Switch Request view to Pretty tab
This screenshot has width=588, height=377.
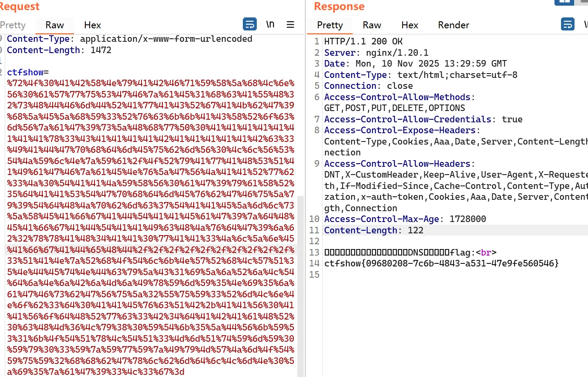[13, 25]
